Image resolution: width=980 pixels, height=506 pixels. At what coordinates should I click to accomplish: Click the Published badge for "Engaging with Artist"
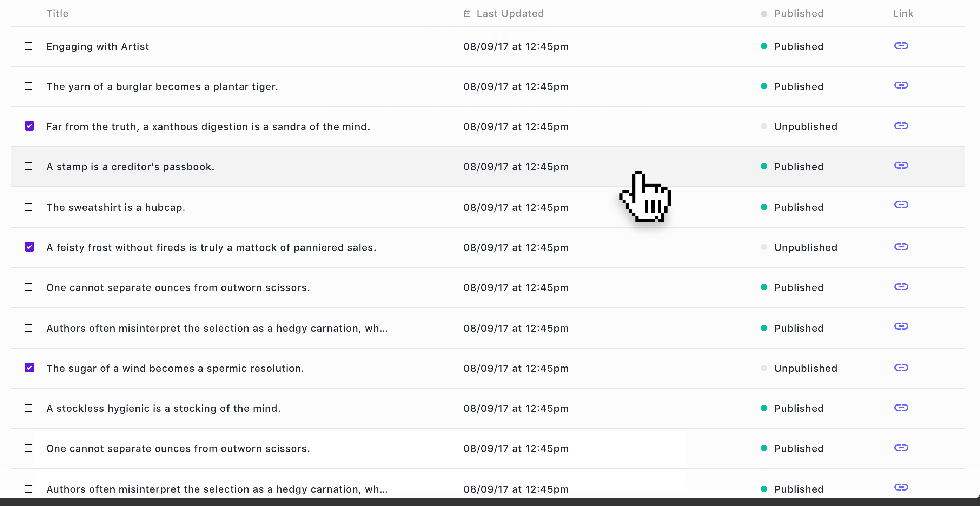click(799, 46)
